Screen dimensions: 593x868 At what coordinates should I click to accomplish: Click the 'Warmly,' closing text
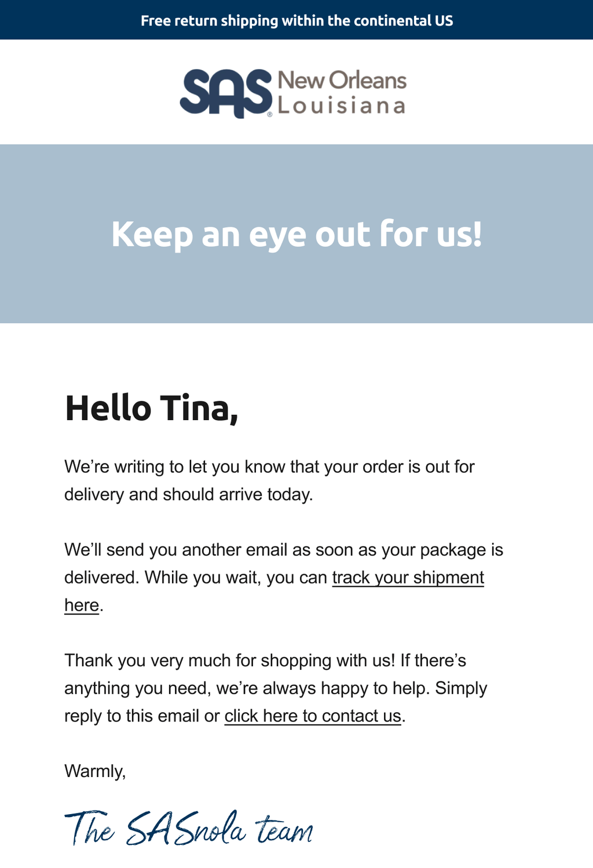click(x=95, y=771)
